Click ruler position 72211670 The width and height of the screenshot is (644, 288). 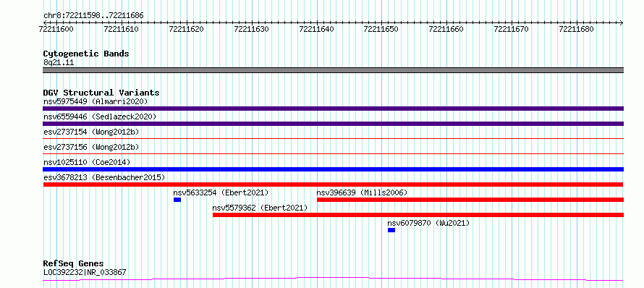pyautogui.click(x=512, y=29)
